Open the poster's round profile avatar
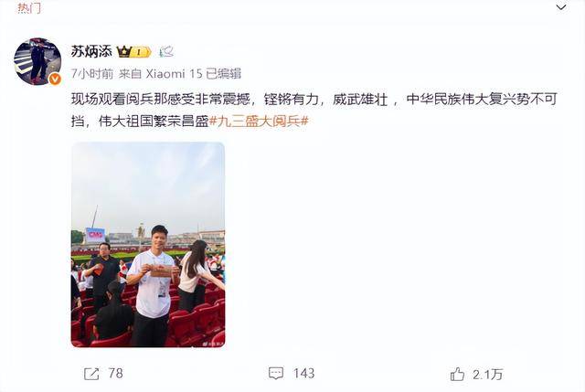 pos(37,61)
